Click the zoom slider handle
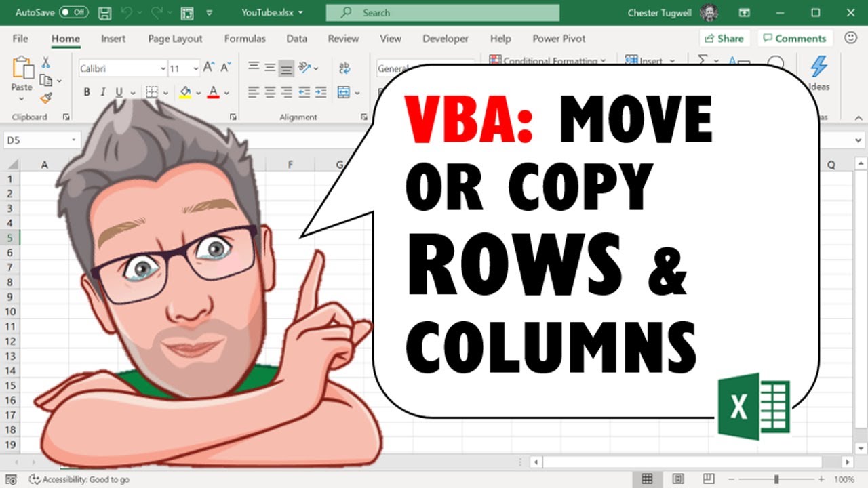The height and width of the screenshot is (488, 868). (776, 479)
